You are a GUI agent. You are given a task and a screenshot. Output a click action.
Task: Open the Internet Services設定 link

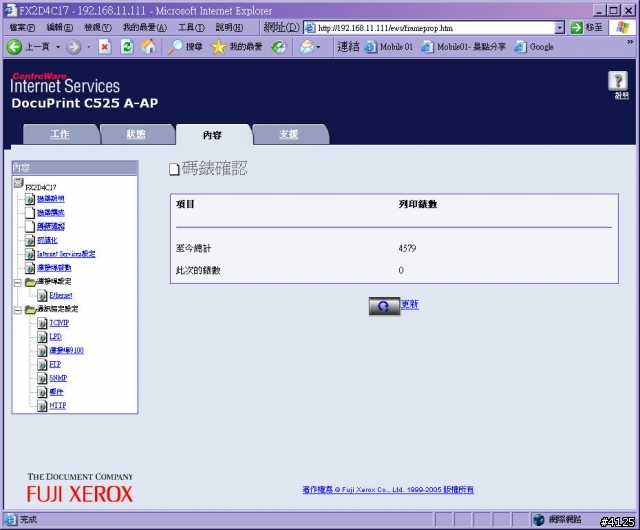[66, 254]
